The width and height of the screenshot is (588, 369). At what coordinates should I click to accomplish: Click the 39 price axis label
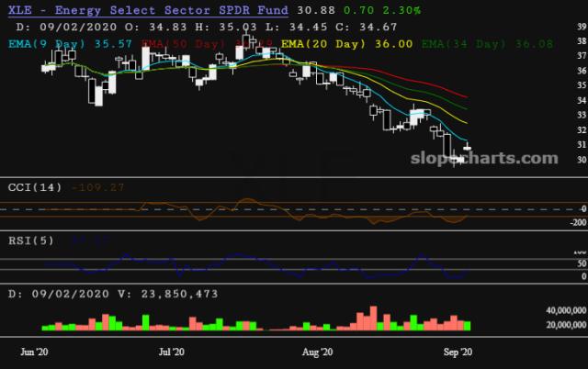pos(582,27)
